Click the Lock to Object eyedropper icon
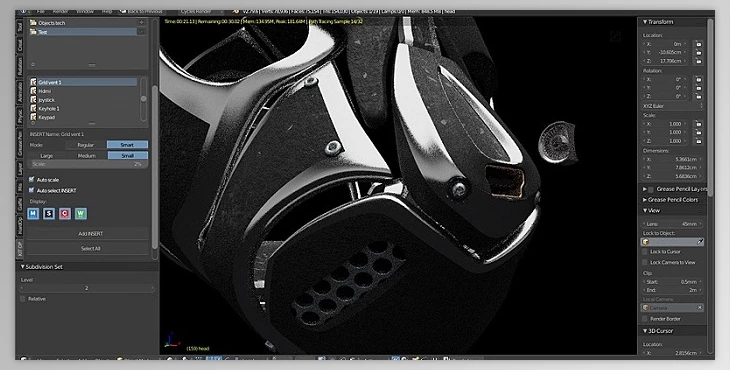Viewport: 730px width, 370px height. tap(700, 242)
